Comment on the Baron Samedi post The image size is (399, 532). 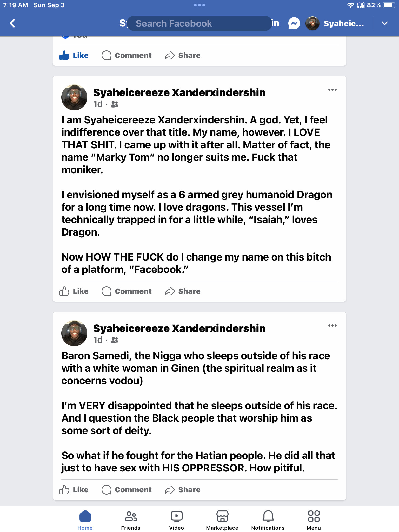pyautogui.click(x=127, y=490)
